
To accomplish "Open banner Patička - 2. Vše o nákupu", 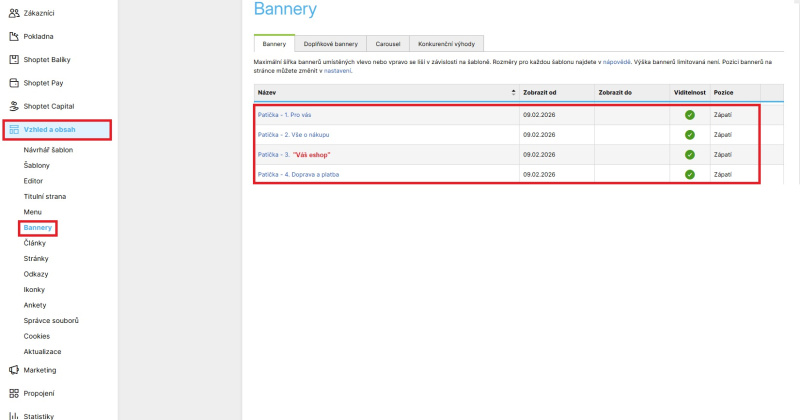I will point(293,135).
